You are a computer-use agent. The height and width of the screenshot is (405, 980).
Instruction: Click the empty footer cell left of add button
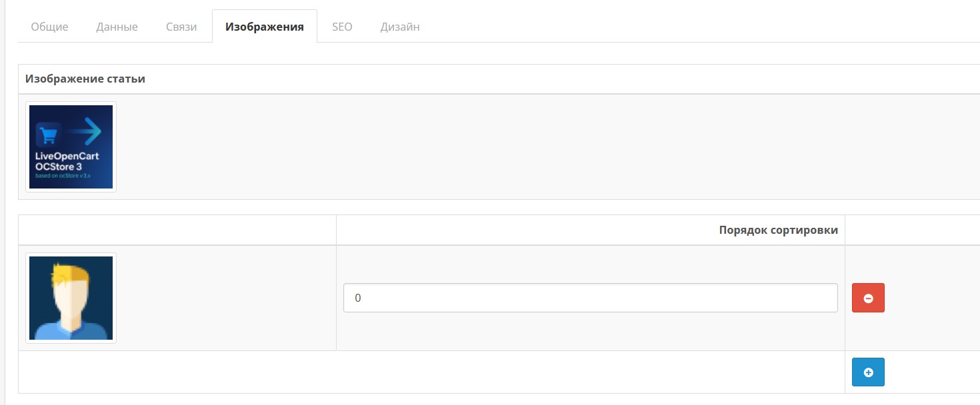click(431, 372)
